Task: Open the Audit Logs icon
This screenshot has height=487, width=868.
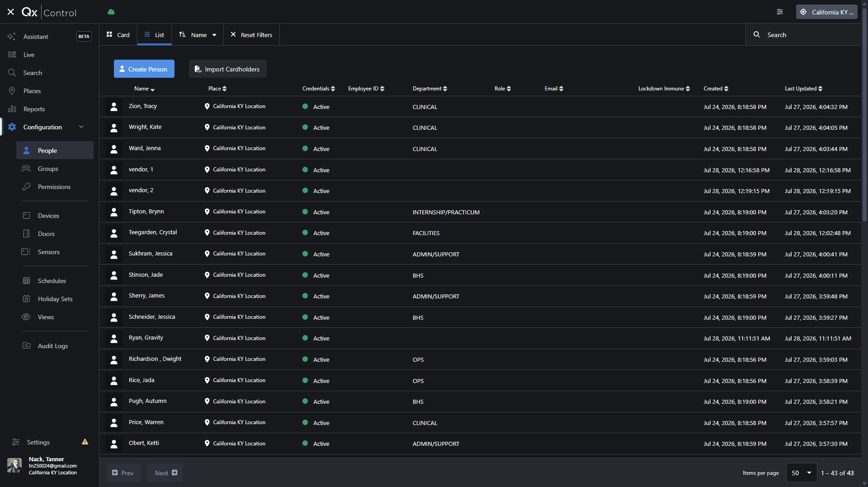Action: click(x=26, y=346)
